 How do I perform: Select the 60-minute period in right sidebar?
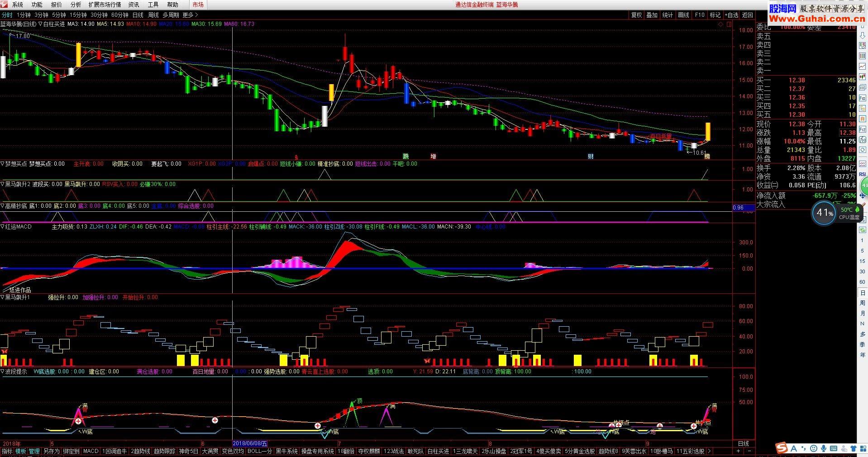tap(863, 282)
